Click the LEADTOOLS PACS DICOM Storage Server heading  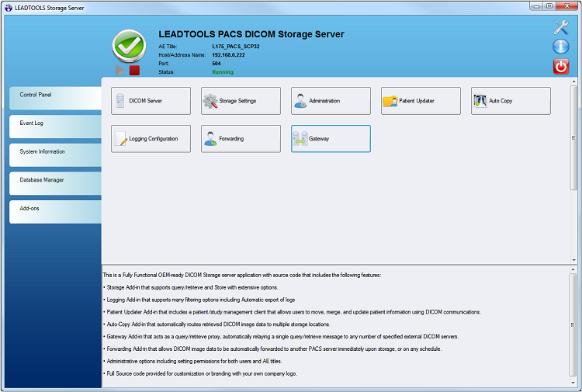(251, 34)
